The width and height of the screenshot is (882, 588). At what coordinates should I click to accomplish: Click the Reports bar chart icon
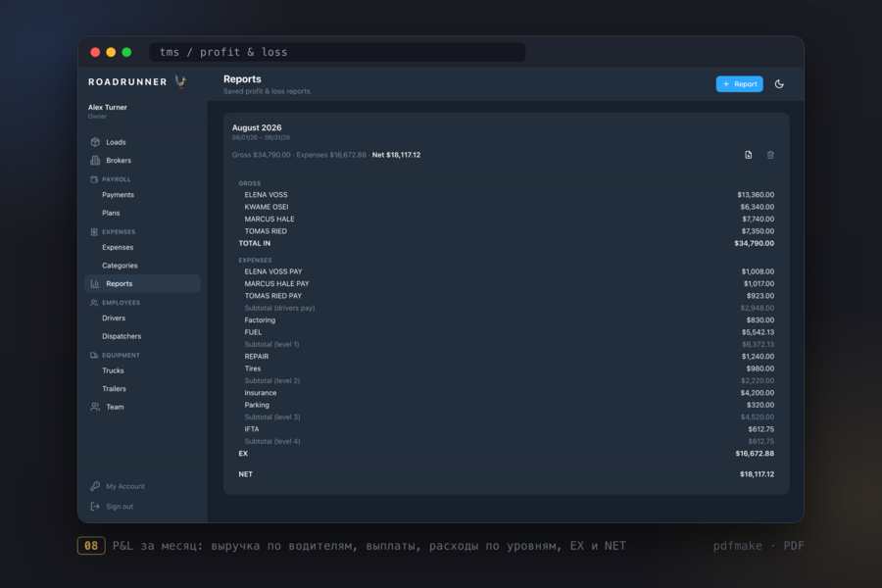(95, 283)
